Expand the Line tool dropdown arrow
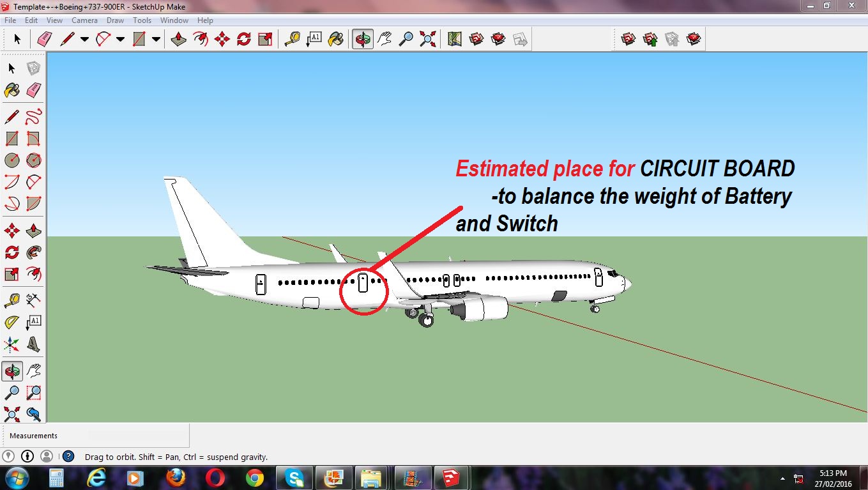Image resolution: width=868 pixels, height=490 pixels. click(x=84, y=40)
